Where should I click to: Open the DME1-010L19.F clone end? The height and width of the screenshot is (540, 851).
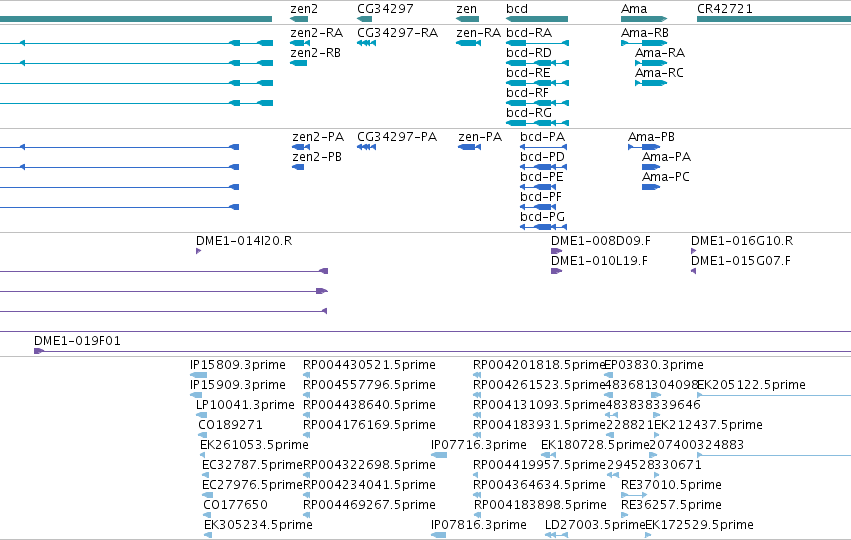pos(599,261)
